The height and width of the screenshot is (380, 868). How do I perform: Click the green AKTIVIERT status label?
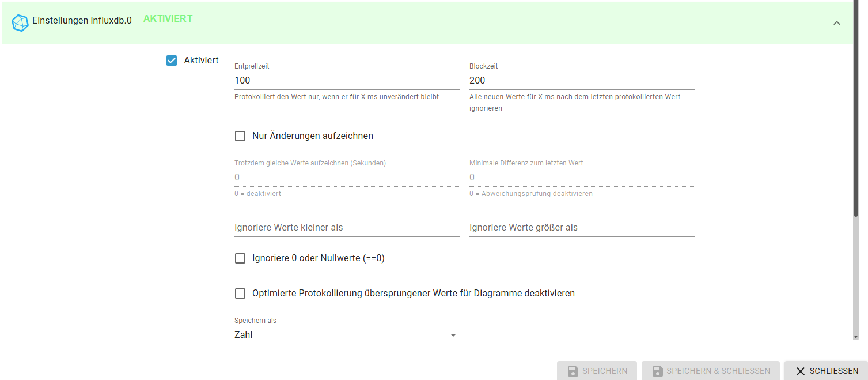[x=168, y=18]
